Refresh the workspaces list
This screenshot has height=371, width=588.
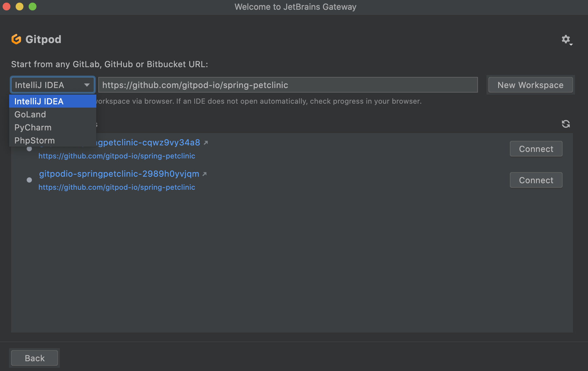click(566, 124)
